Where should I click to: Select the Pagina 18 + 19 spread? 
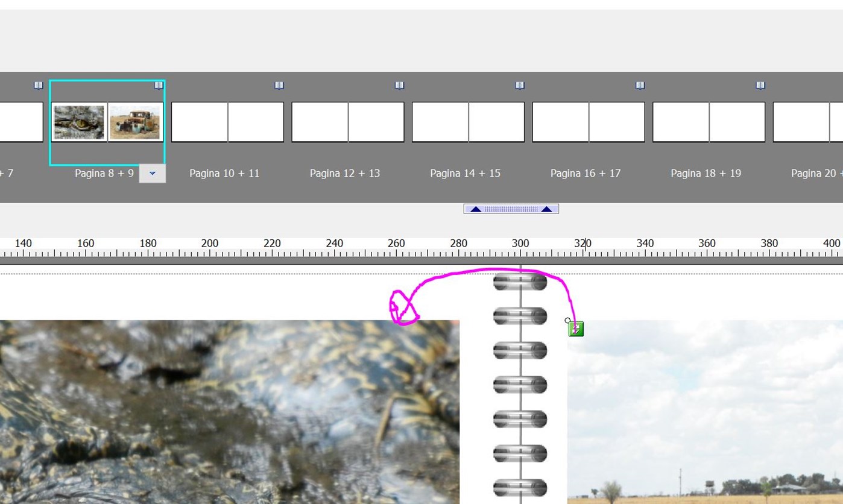(709, 122)
